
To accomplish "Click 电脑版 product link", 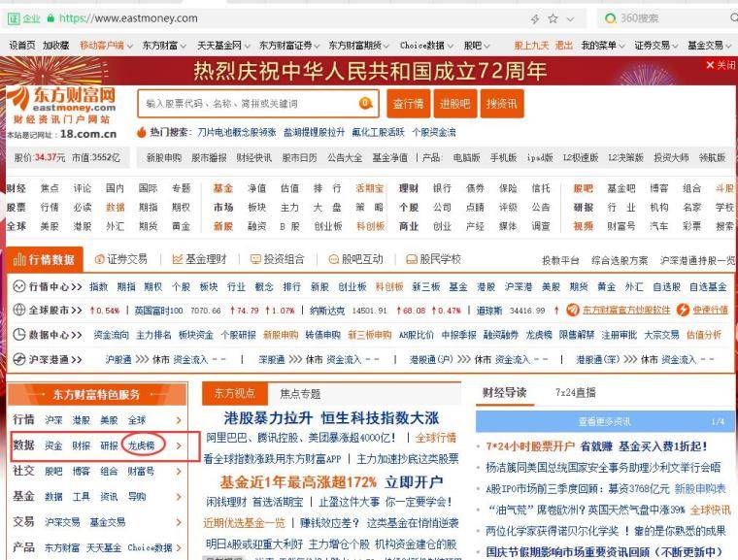I will 466,157.
